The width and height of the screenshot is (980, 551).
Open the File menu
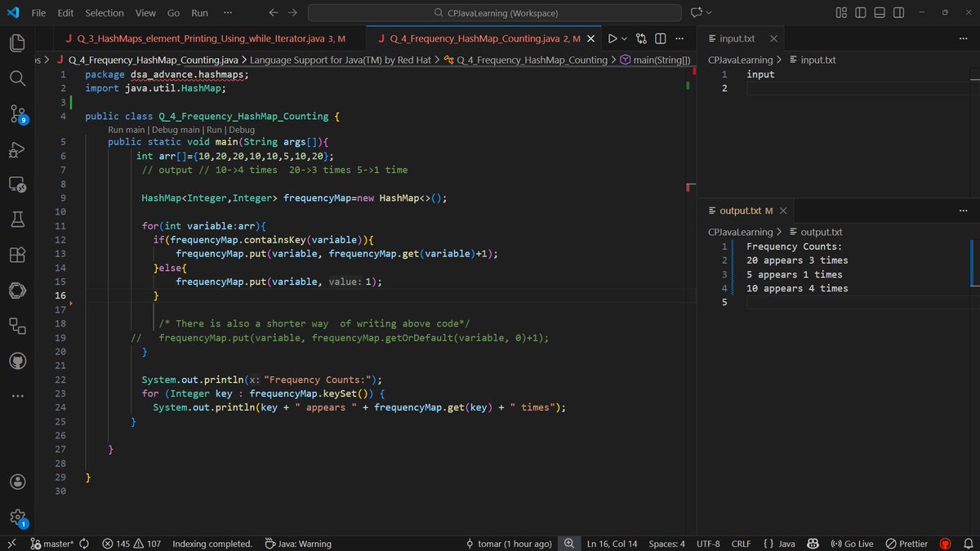(x=38, y=13)
